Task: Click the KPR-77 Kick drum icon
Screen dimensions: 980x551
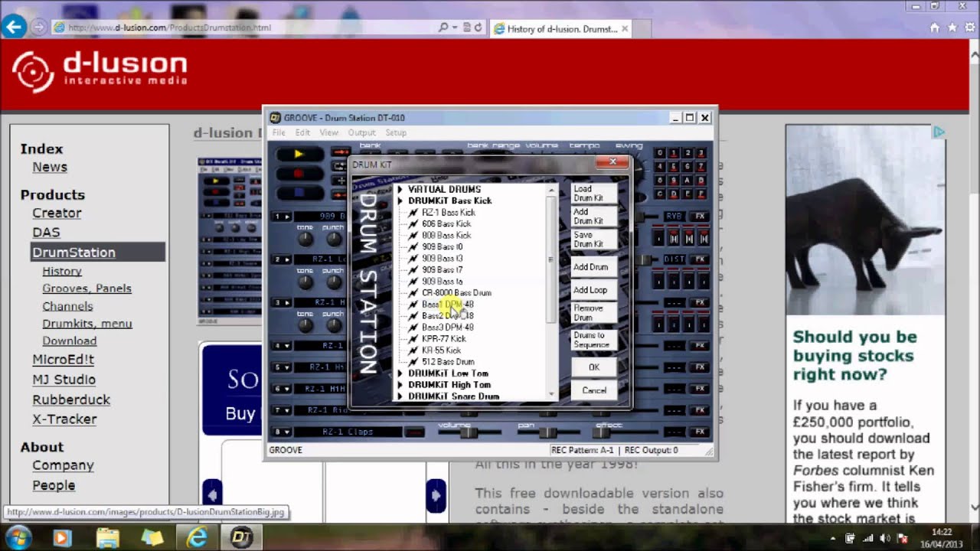Action: (413, 338)
